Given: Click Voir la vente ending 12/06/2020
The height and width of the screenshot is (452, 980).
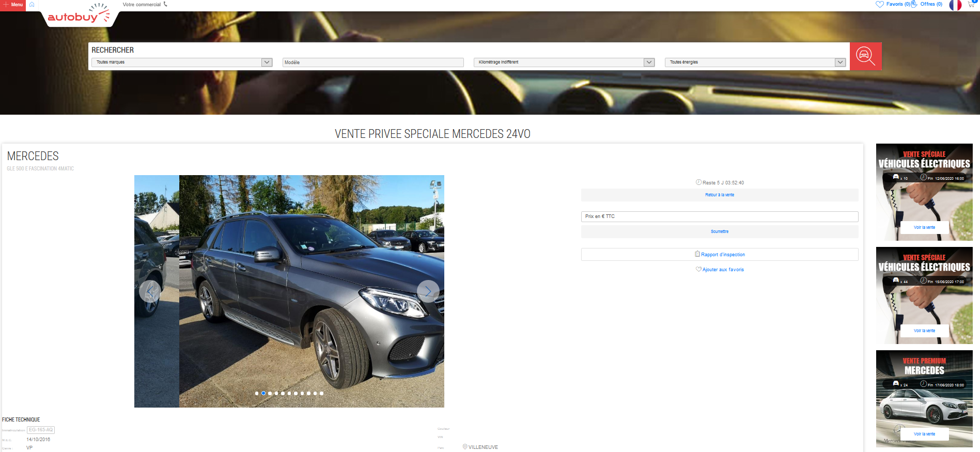Looking at the screenshot, I should [x=924, y=227].
